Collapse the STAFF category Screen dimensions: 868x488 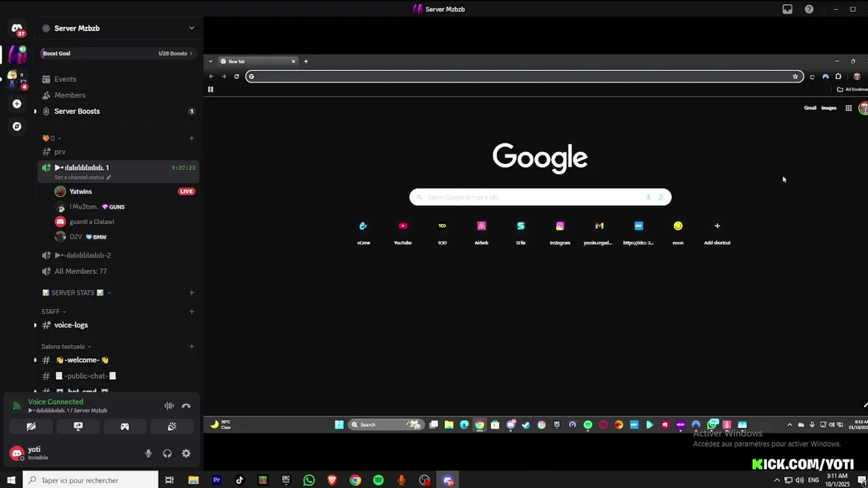(x=54, y=312)
